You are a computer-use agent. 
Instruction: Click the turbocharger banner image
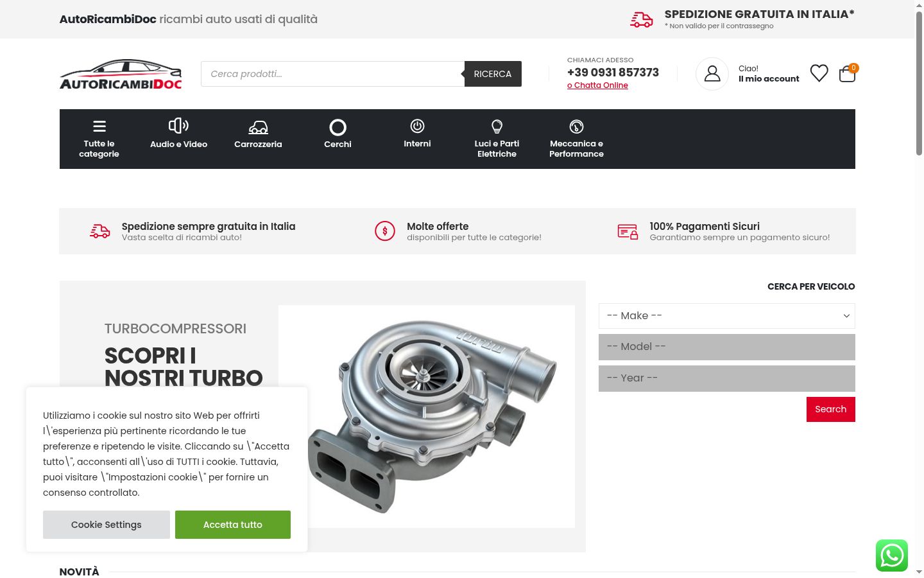(427, 416)
